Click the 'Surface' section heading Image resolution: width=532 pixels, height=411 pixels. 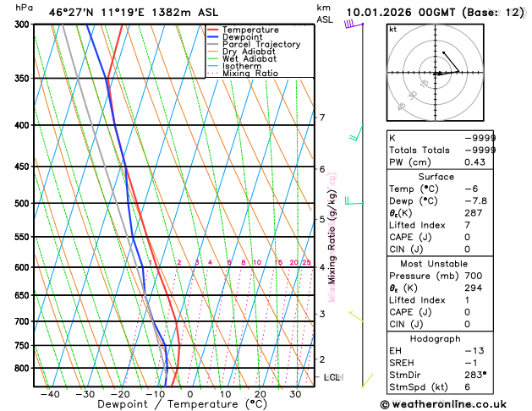(x=436, y=177)
